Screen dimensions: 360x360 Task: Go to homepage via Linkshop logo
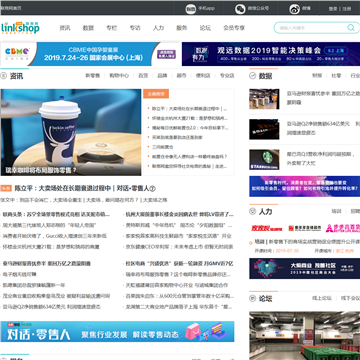[20, 28]
